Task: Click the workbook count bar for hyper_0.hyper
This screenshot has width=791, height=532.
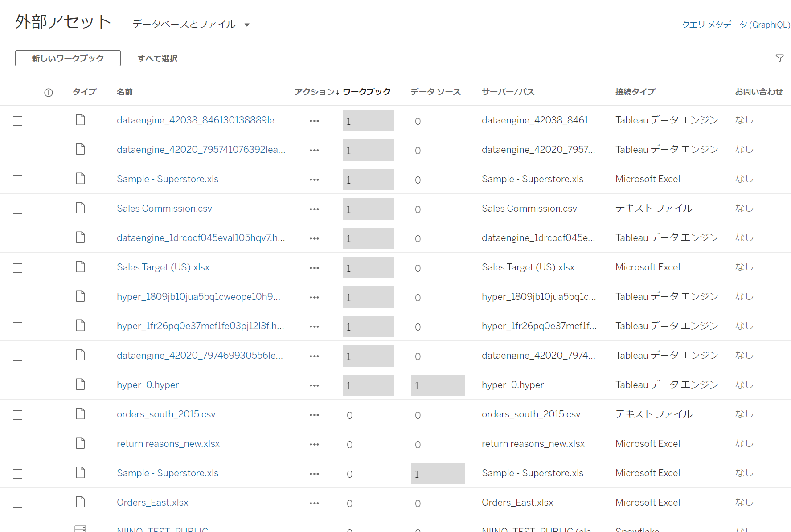Action: [368, 385]
